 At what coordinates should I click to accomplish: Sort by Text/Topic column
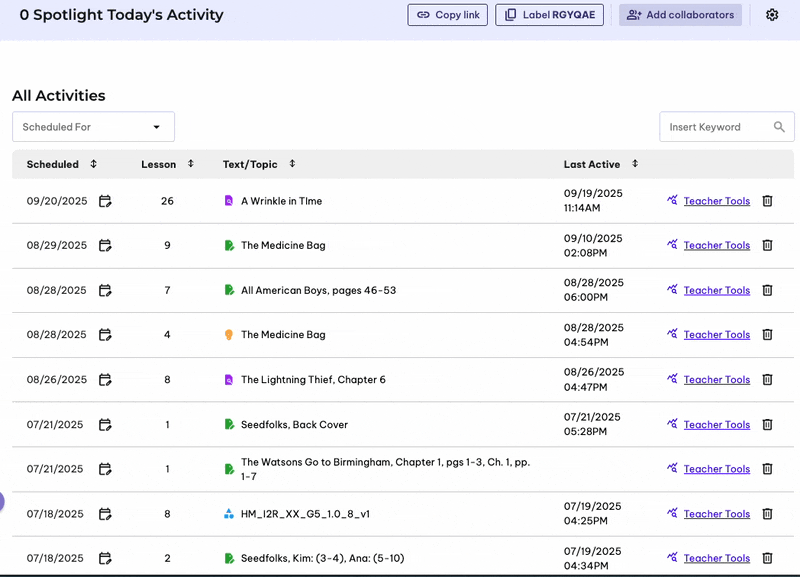pos(292,164)
